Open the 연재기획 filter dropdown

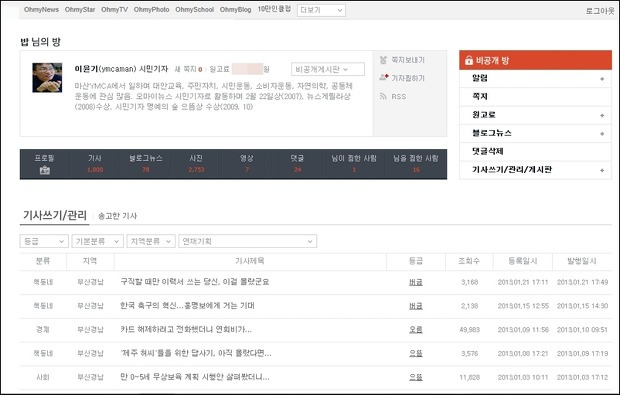click(248, 241)
